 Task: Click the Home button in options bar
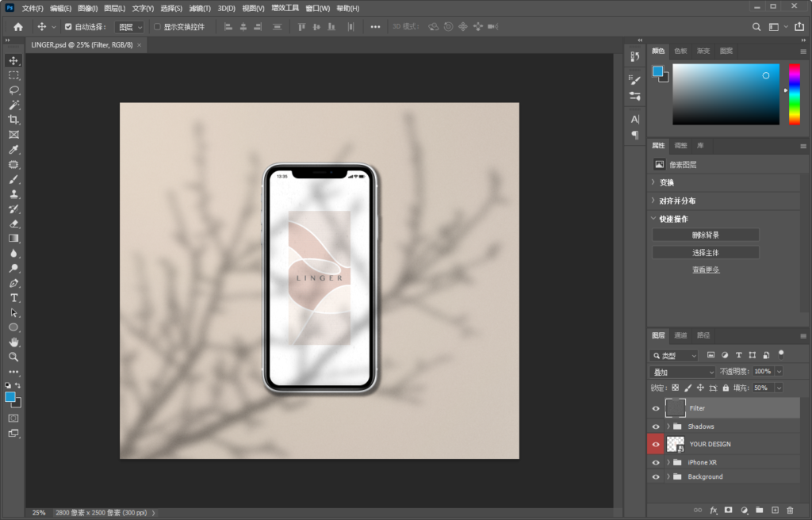pyautogui.click(x=18, y=27)
